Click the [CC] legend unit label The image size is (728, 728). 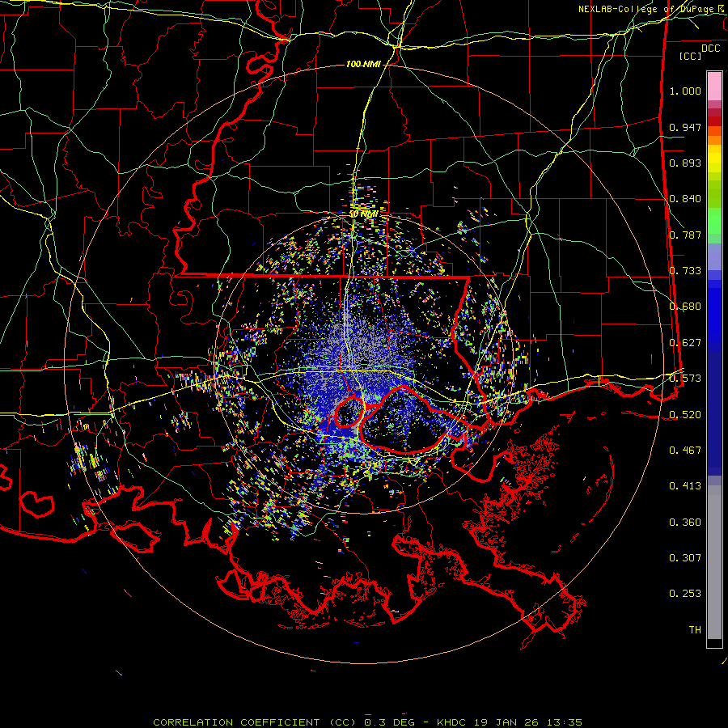[x=691, y=56]
